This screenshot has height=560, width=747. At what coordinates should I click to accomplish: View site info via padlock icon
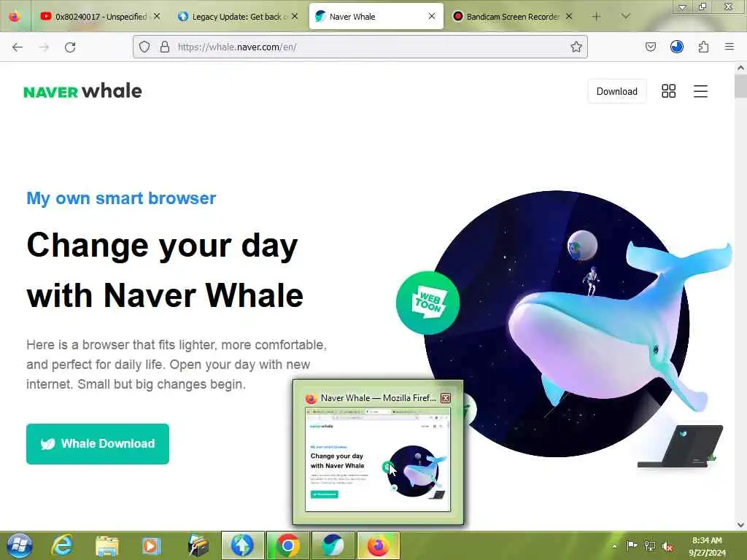click(164, 47)
